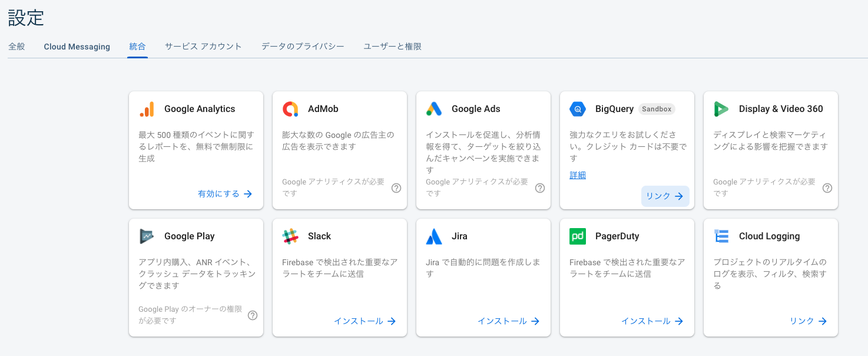The image size is (868, 356).
Task: Open help icon on Google Play card
Action: [253, 315]
